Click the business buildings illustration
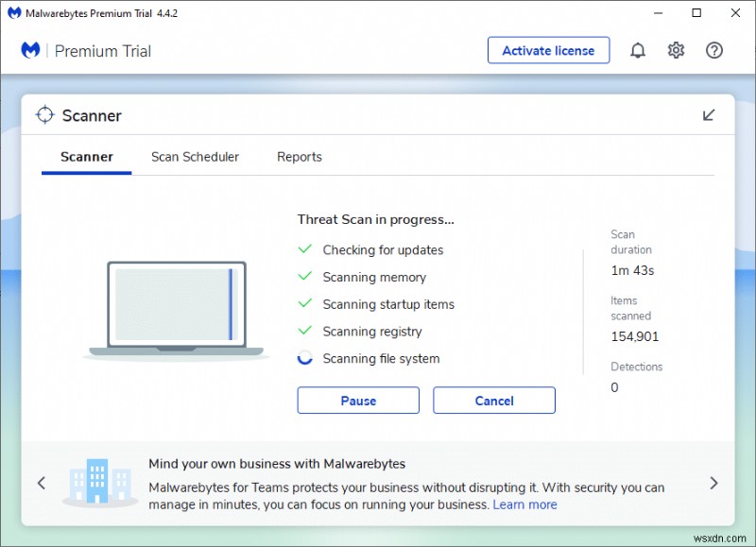The image size is (756, 547). point(100,483)
